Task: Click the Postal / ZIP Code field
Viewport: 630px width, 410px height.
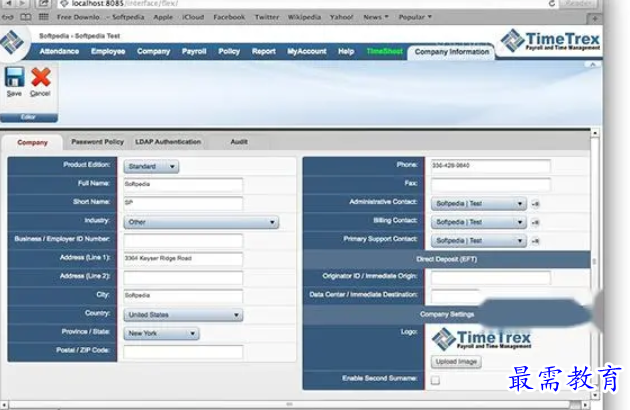Action: pos(183,352)
